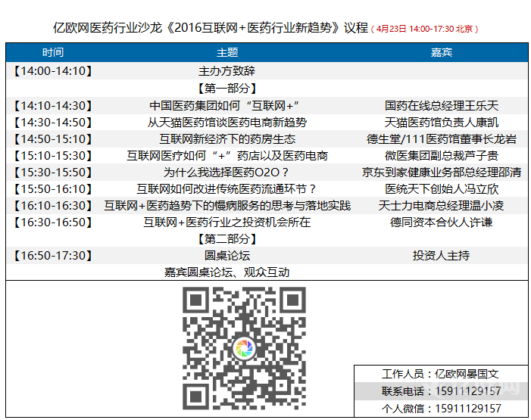Click the 嘉宾 column header

pyautogui.click(x=442, y=52)
